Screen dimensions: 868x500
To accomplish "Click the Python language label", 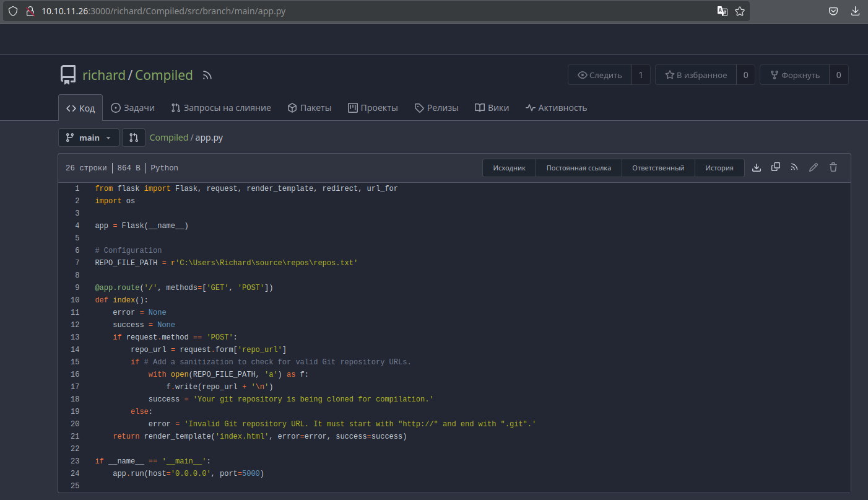I will (164, 168).
